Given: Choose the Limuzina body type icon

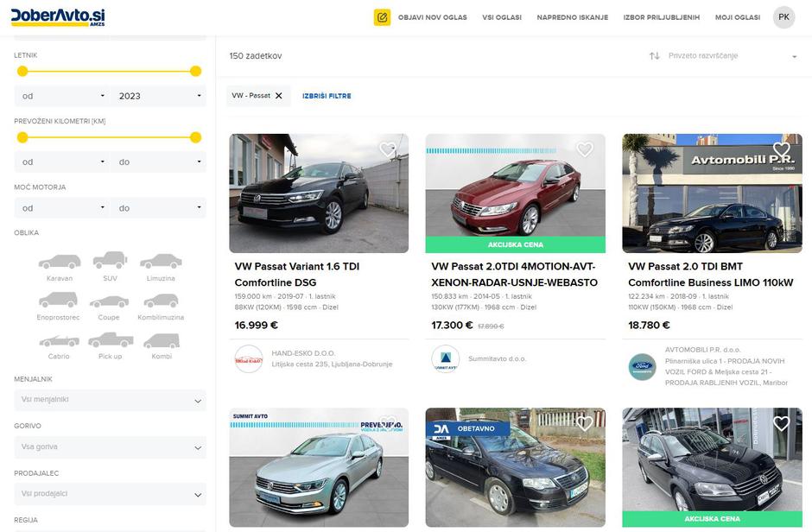Looking at the screenshot, I should point(161,262).
